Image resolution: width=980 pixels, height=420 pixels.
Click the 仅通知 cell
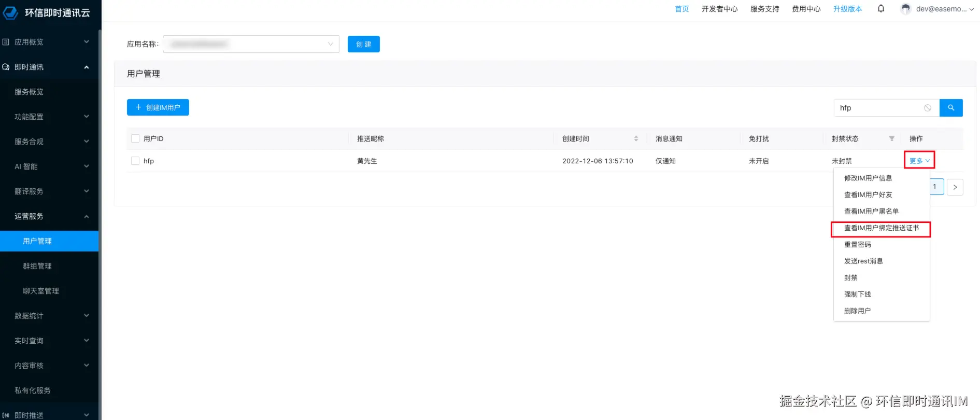(665, 161)
